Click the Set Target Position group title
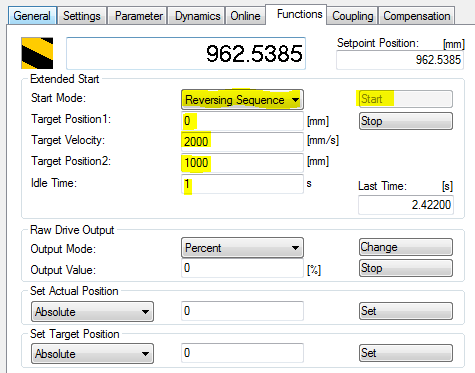Screen dimensions: 475x373 coord(75,334)
